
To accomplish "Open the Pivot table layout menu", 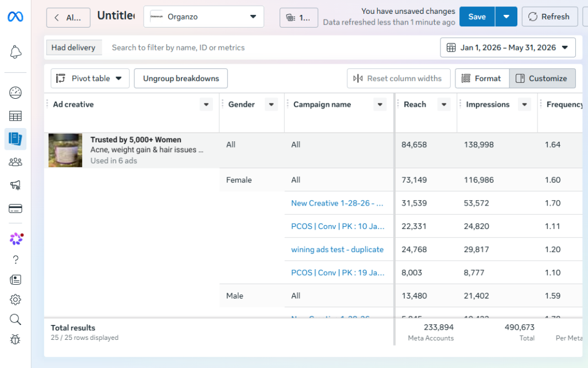I will click(90, 78).
